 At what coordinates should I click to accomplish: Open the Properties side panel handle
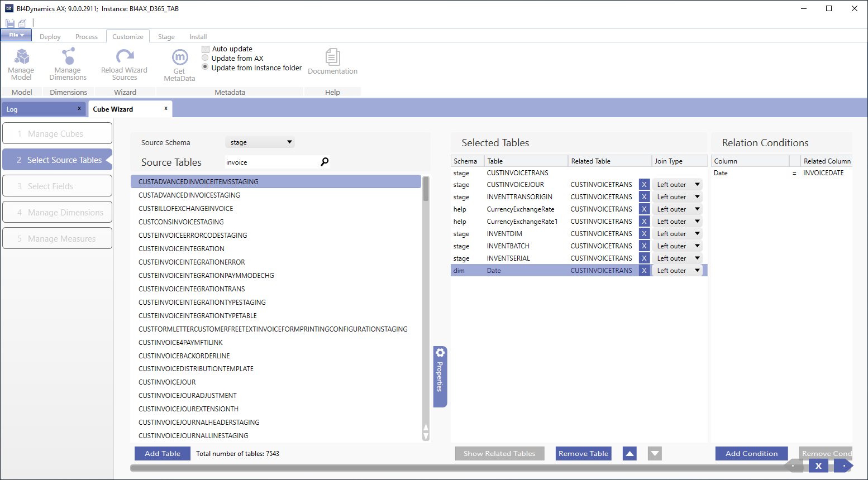tap(440, 376)
